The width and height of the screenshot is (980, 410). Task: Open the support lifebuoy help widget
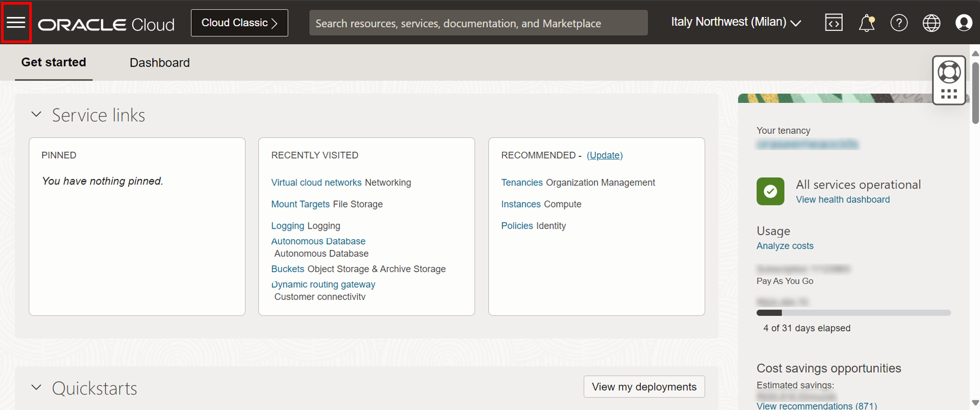click(949, 80)
